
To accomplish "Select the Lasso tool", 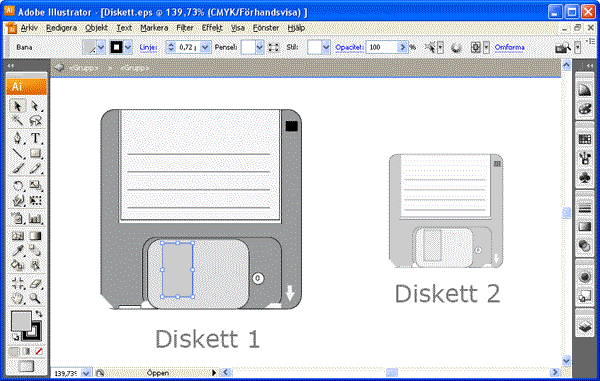I will coord(35,121).
